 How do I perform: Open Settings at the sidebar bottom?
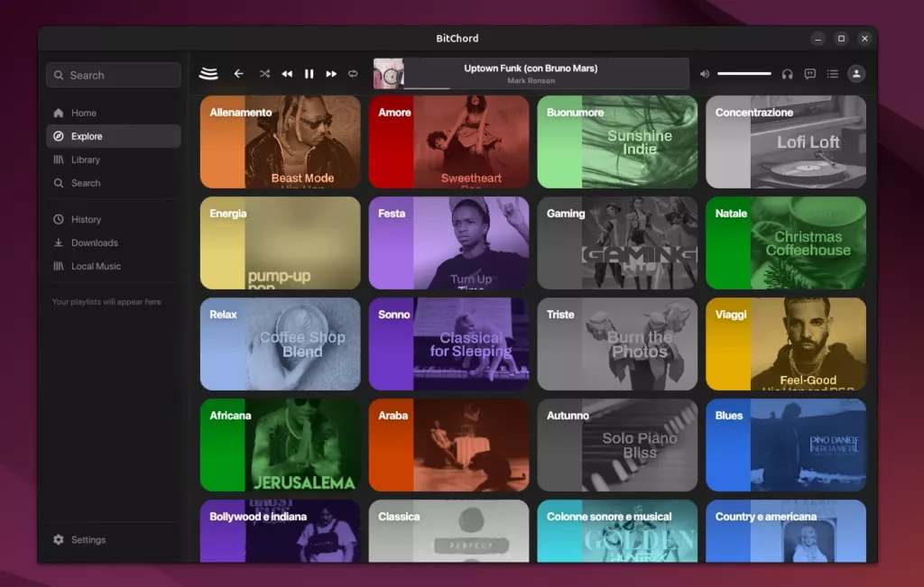click(113, 539)
